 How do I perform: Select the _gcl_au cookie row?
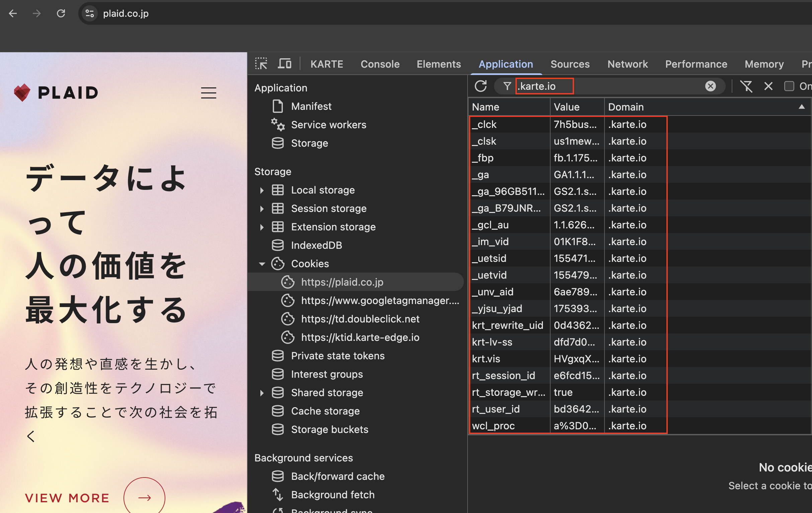[639, 225]
